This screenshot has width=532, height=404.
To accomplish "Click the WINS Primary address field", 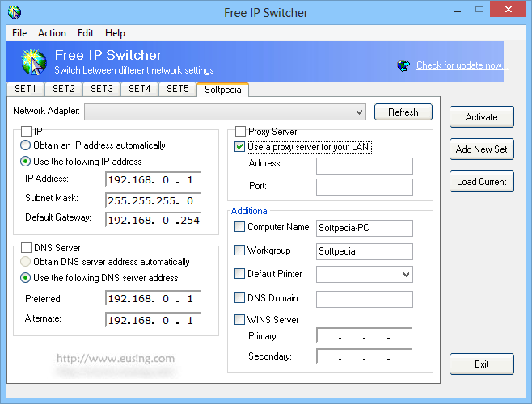I will pyautogui.click(x=365, y=335).
